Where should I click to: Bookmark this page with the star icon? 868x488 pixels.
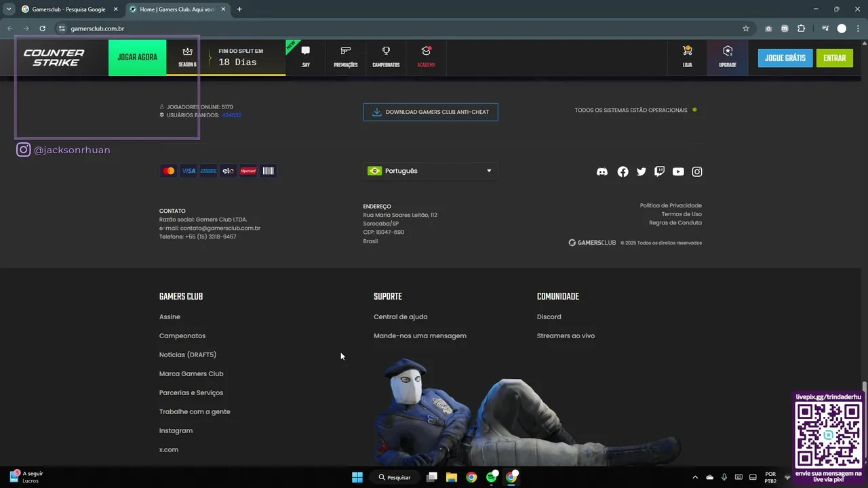coord(746,28)
